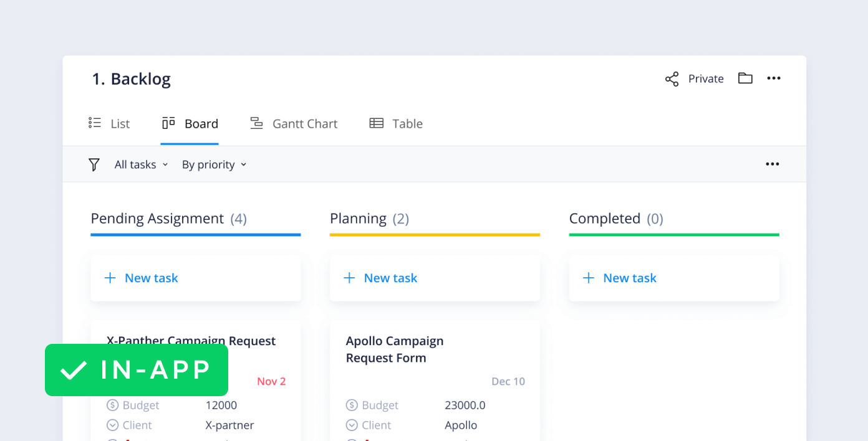The width and height of the screenshot is (868, 441).
Task: Click the Budget dollar icon on Apollo card
Action: tap(352, 405)
